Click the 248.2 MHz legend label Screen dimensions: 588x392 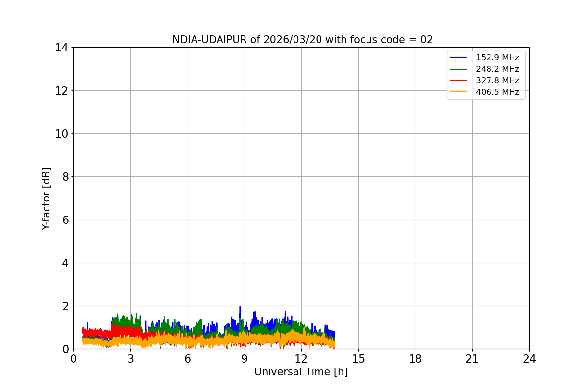[497, 69]
